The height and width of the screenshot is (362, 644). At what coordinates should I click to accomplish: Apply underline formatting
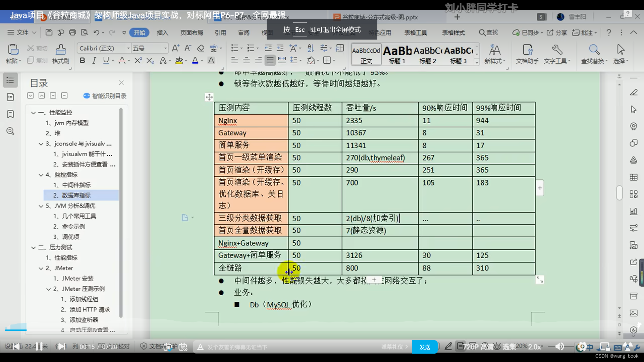106,61
